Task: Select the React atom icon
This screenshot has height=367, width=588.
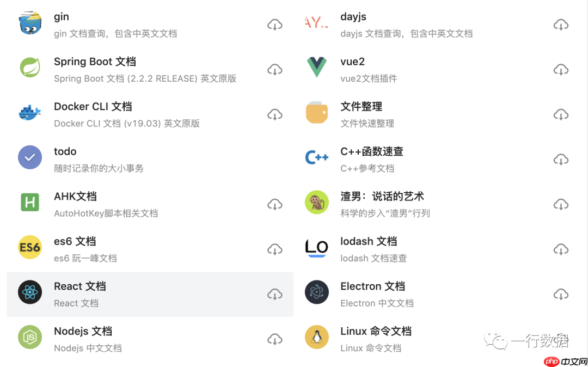Action: [x=30, y=293]
